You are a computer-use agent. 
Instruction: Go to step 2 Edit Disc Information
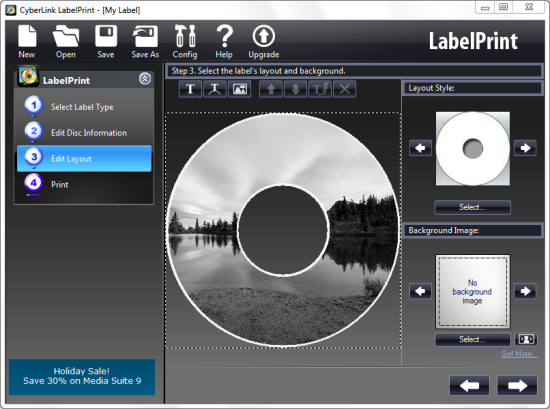click(x=84, y=133)
